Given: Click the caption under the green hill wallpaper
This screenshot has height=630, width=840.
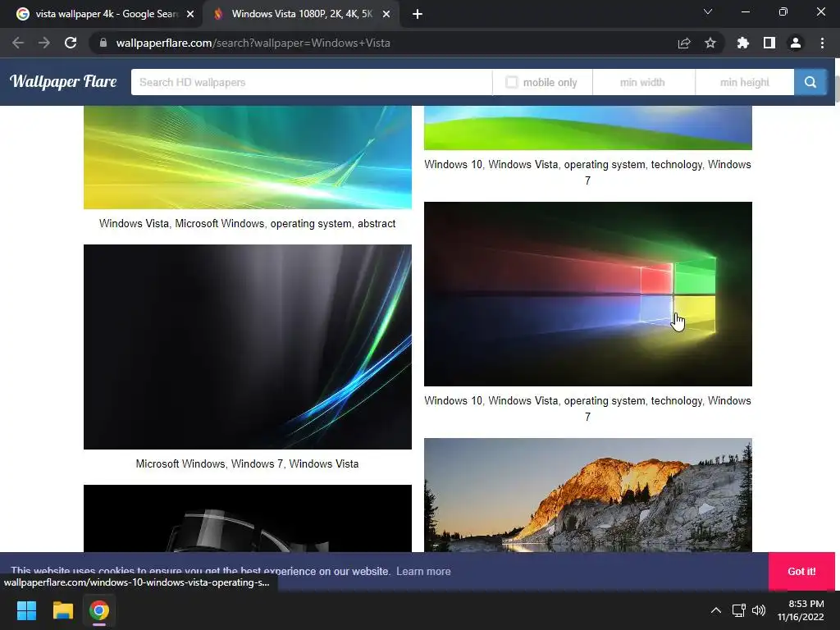Looking at the screenshot, I should click(587, 172).
